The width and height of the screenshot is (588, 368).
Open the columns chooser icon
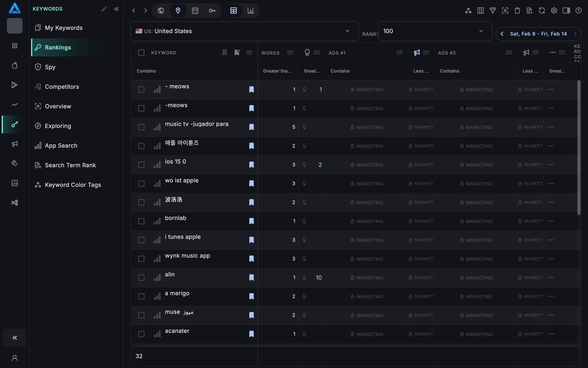click(480, 10)
